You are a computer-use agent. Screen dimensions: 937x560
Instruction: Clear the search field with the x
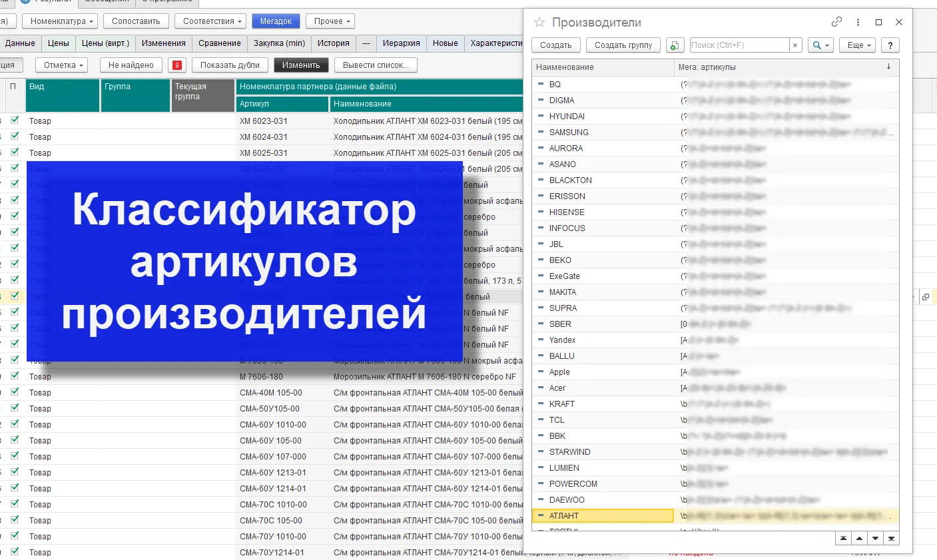[795, 45]
